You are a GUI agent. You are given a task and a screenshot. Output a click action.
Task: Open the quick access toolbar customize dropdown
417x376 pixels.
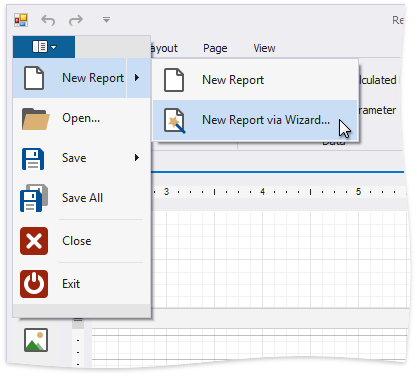pos(106,20)
